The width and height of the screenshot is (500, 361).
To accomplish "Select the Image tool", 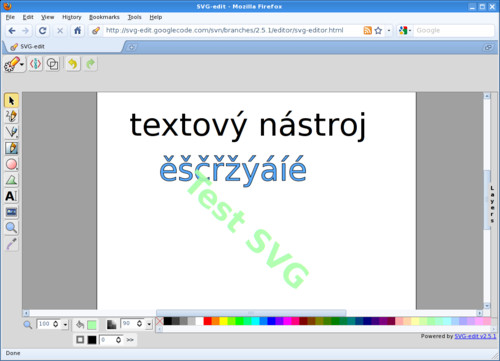I will [11, 212].
